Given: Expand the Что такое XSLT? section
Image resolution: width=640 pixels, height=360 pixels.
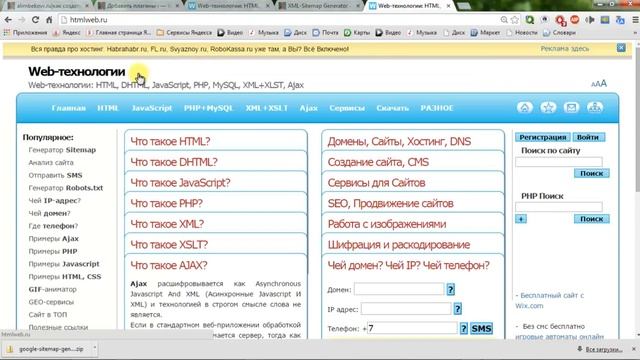Looking at the screenshot, I should coord(216,244).
